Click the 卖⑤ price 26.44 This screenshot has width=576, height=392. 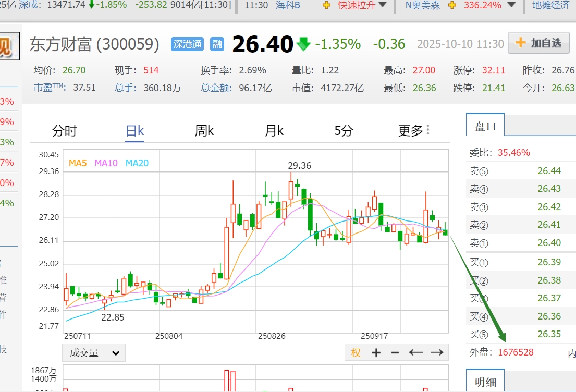[549, 171]
